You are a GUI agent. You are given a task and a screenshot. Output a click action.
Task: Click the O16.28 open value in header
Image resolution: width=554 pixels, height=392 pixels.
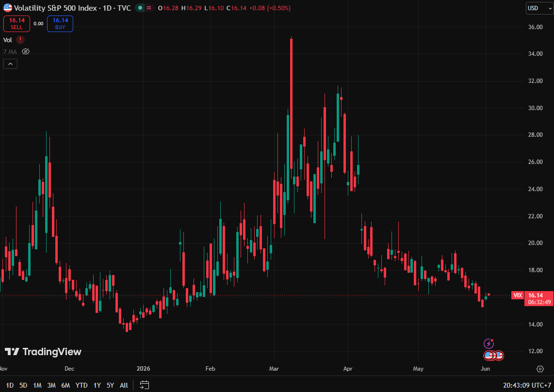coord(168,8)
